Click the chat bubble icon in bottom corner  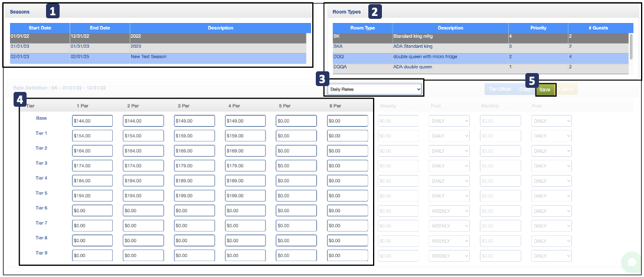tap(630, 262)
